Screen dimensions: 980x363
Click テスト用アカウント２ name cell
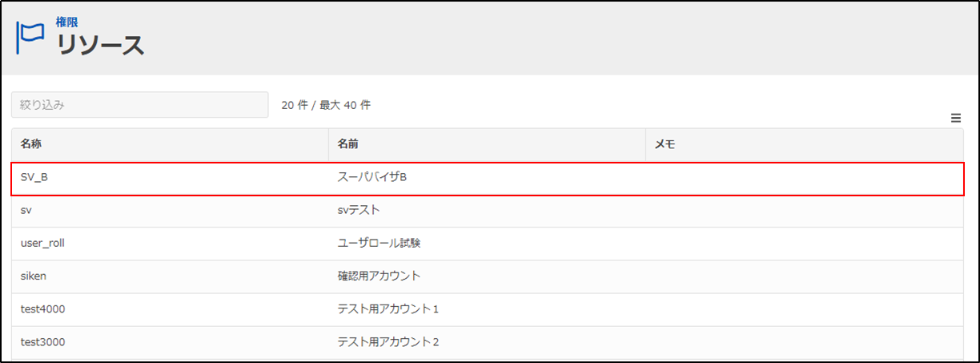coord(388,341)
